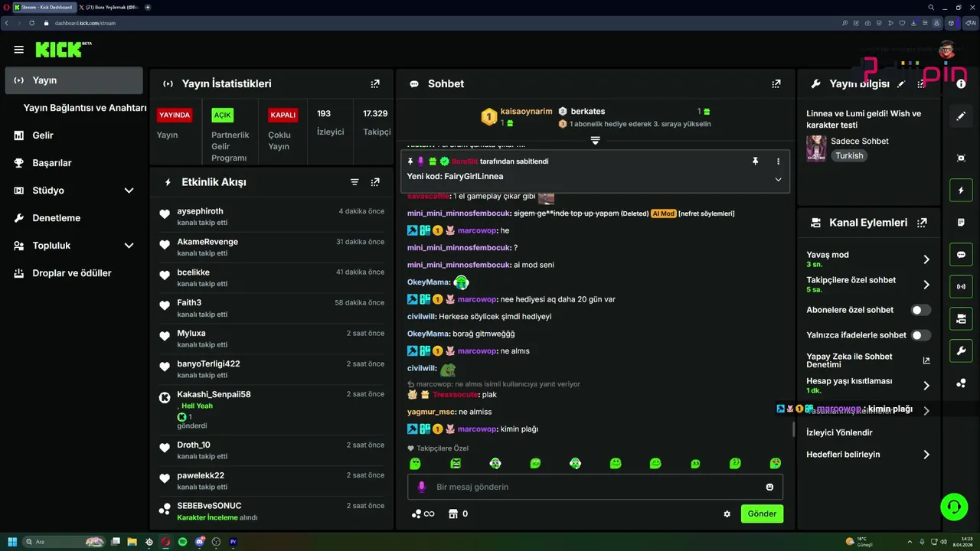The image size is (980, 551).
Task: Click the broadcast signal icon in the right rail
Action: (x=961, y=287)
